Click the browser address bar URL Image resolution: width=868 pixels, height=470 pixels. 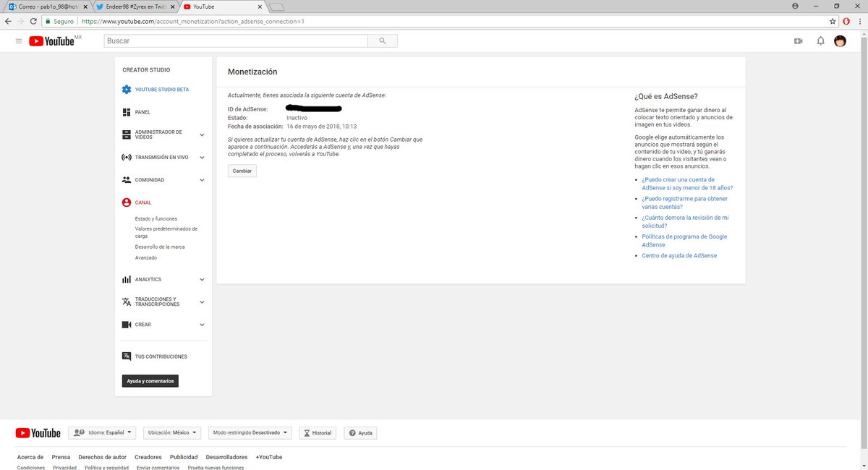point(192,21)
